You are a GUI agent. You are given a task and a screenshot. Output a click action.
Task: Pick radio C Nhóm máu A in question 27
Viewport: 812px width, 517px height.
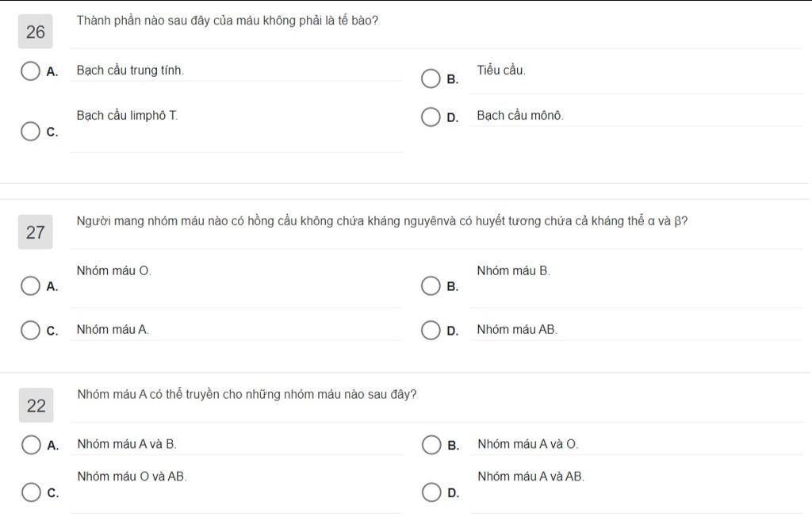click(31, 330)
